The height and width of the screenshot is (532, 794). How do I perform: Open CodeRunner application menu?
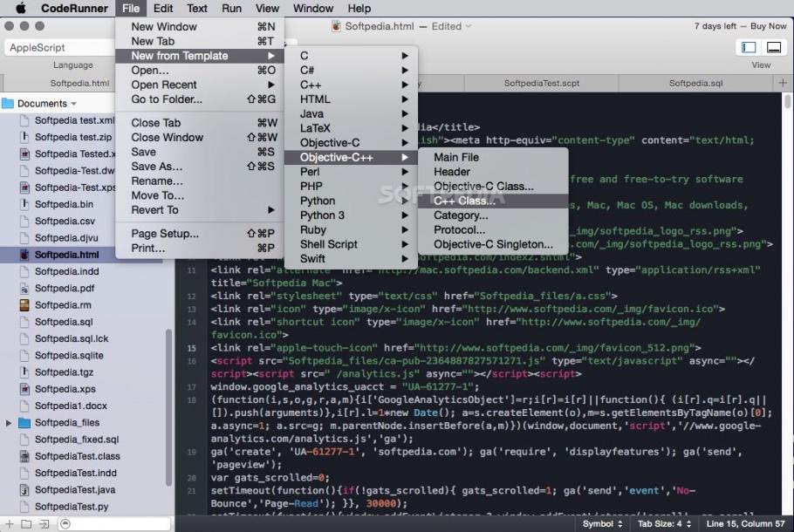coord(74,8)
